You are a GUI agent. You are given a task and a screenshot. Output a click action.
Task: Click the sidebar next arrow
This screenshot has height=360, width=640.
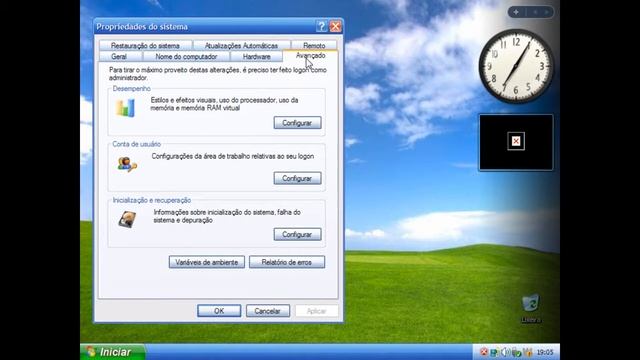point(547,12)
